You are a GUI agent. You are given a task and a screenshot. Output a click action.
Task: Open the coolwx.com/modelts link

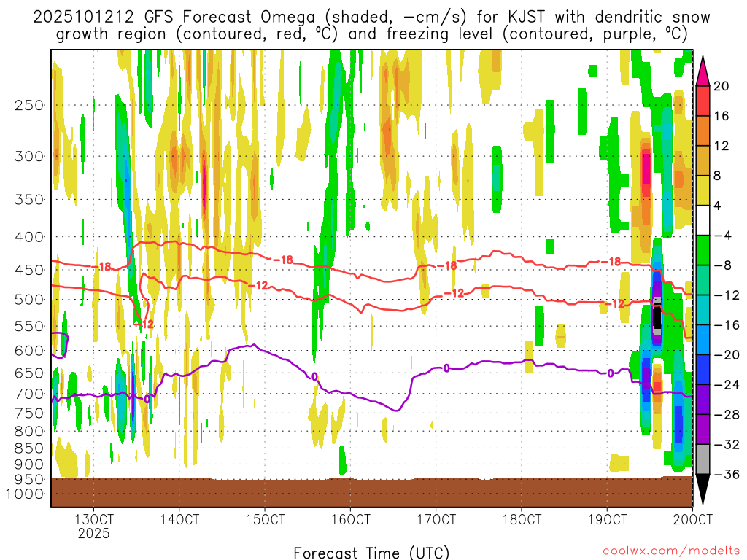pos(671,551)
